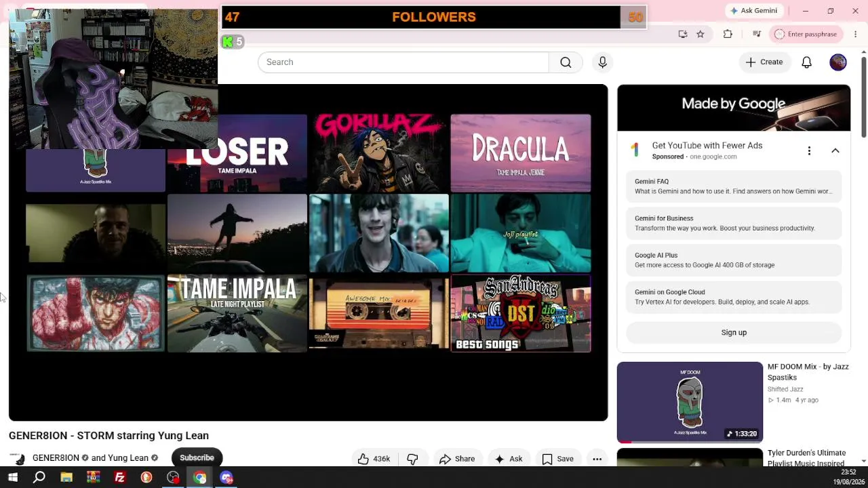Open WinRAR from the taskbar
This screenshot has width=868, height=488.
[93, 478]
